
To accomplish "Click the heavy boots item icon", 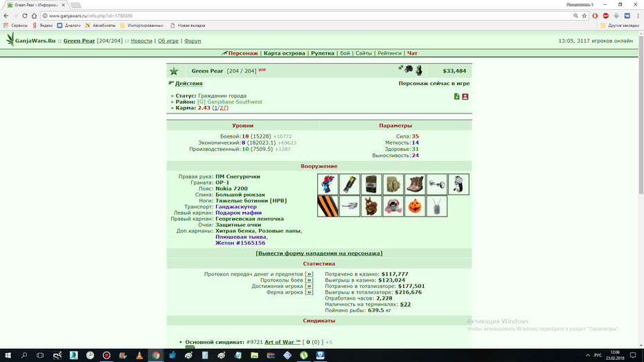I will [415, 184].
